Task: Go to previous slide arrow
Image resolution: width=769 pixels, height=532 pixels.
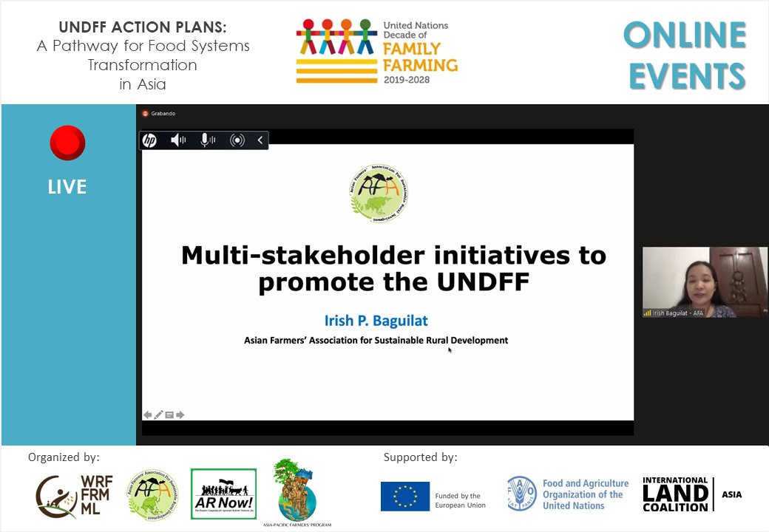Action: click(x=147, y=415)
